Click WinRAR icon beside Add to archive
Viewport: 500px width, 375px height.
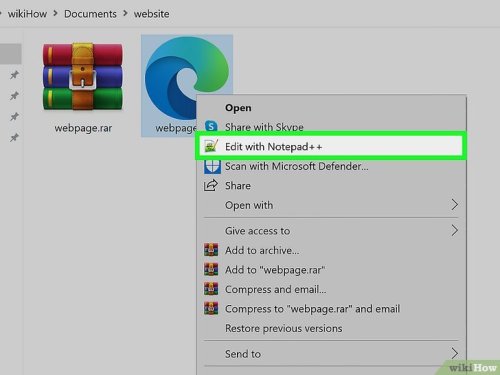point(211,250)
